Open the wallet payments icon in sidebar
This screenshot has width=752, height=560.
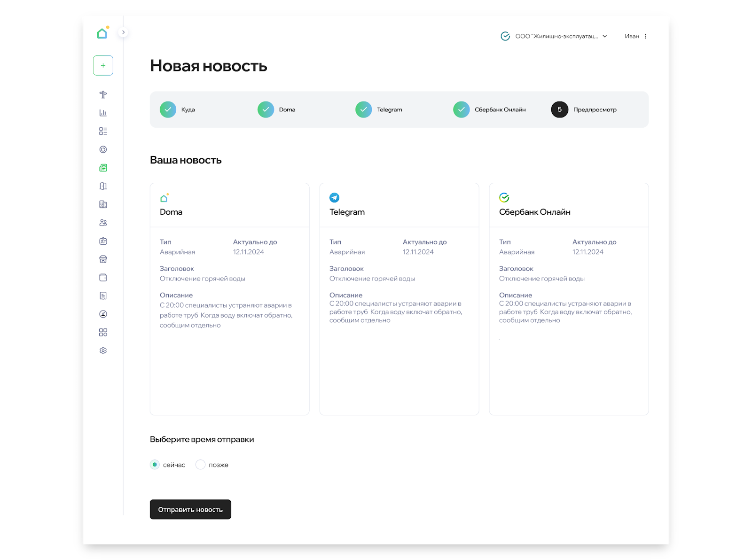[103, 278]
